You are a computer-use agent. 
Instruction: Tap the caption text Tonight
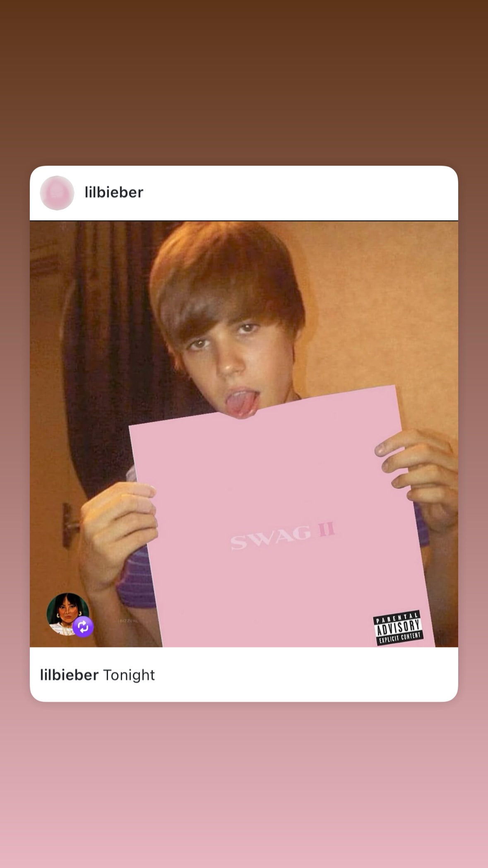coord(129,675)
